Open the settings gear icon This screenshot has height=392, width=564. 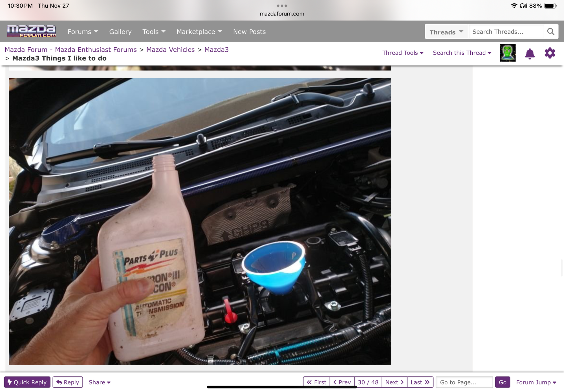click(x=550, y=53)
